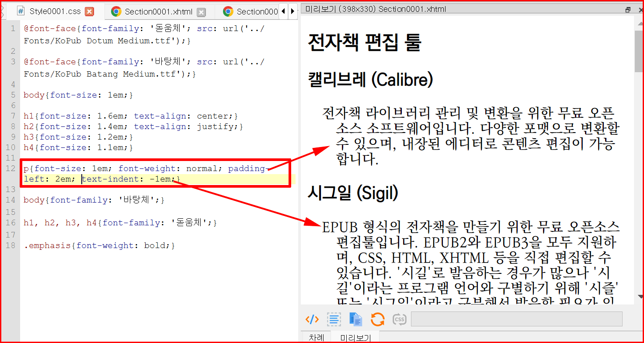Viewport: 644px width, 343px height.
Task: Click the Inspect code icon in preview toolbar
Action: [312, 319]
